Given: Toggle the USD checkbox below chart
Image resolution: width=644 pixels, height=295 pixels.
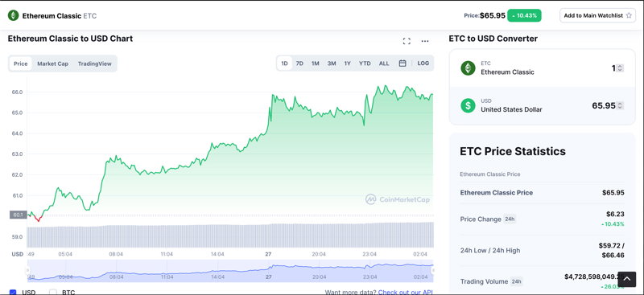Looking at the screenshot, I should (13, 292).
